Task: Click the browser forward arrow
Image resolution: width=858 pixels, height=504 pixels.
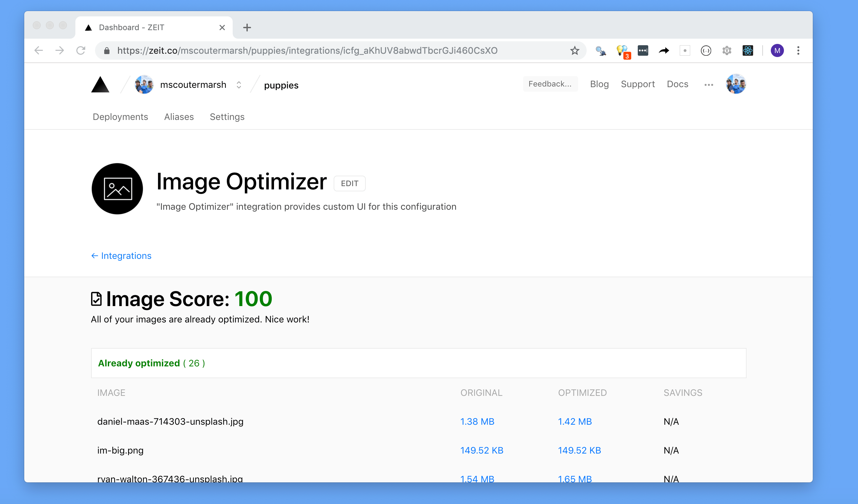Action: pyautogui.click(x=60, y=51)
